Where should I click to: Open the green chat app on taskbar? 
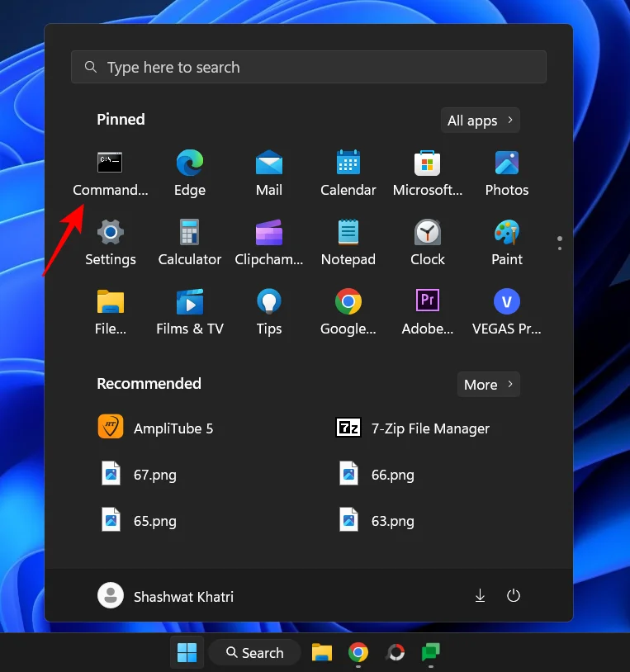point(431,652)
